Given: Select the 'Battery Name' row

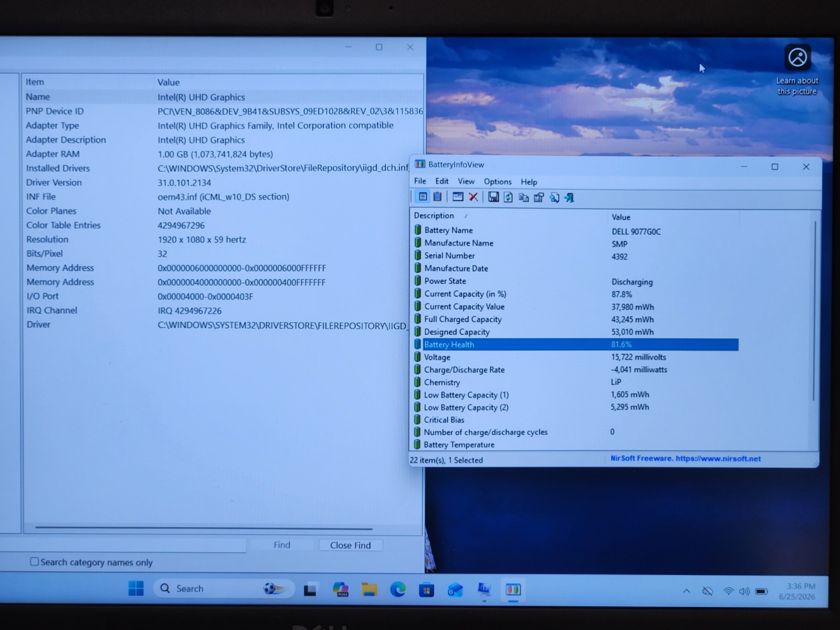Looking at the screenshot, I should [x=575, y=230].
